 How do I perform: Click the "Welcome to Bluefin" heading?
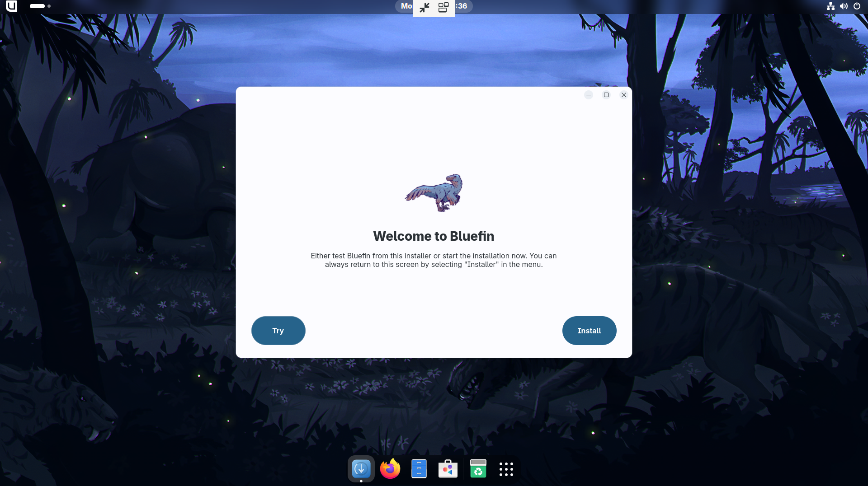pyautogui.click(x=434, y=236)
